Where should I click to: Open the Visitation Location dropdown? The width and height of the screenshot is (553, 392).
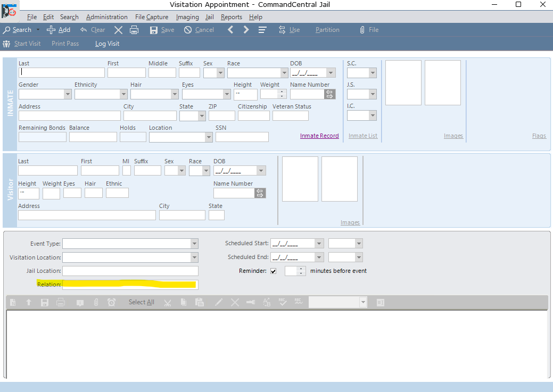[194, 257]
